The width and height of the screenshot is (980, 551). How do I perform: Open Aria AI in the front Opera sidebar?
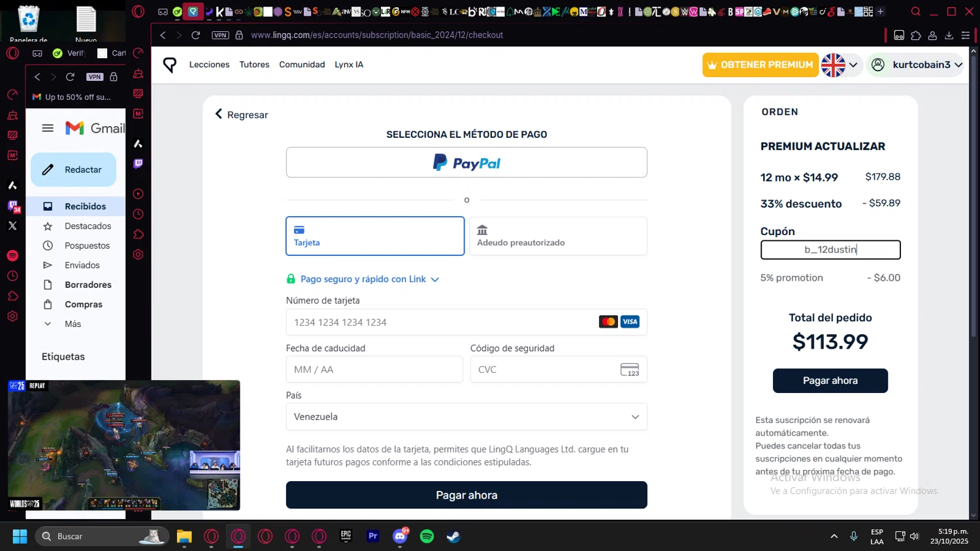point(138,144)
